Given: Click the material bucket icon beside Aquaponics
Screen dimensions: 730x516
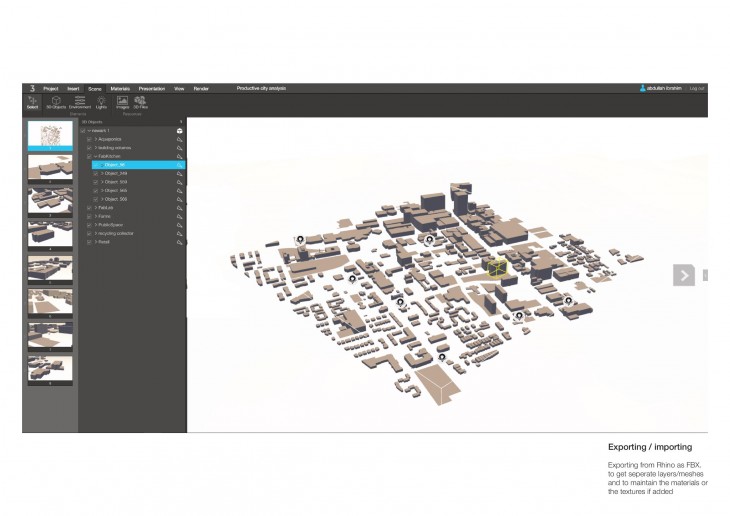Looking at the screenshot, I should (179, 139).
